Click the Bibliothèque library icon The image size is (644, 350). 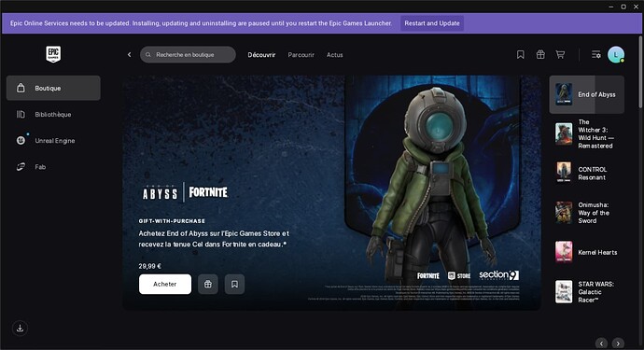coord(21,114)
